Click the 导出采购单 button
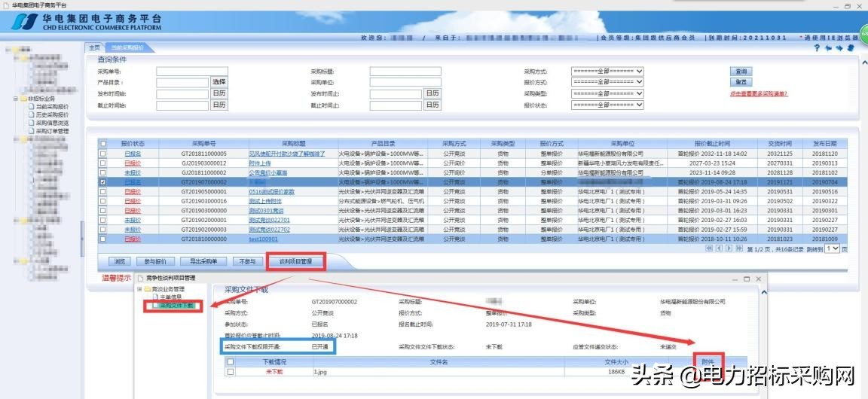The image size is (868, 399). tap(203, 262)
